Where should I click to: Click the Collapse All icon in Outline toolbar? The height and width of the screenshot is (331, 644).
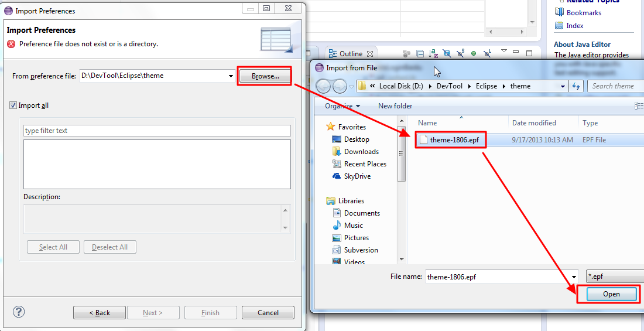[420, 53]
